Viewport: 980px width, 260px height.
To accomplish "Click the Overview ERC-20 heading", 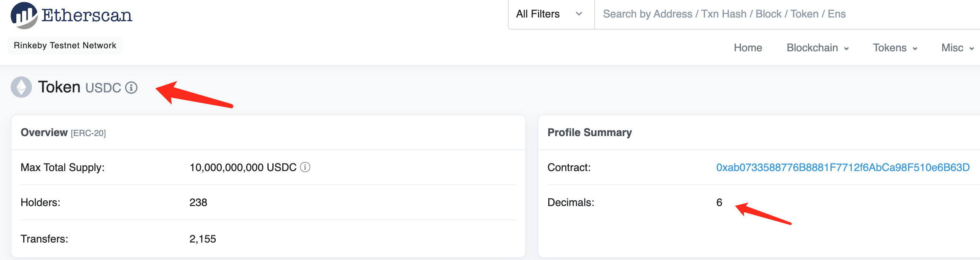I will (63, 133).
